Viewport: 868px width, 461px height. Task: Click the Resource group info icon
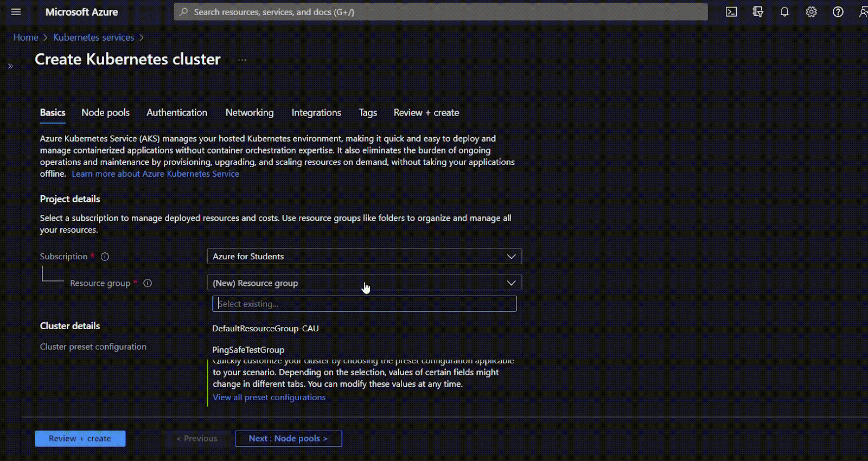pos(148,283)
